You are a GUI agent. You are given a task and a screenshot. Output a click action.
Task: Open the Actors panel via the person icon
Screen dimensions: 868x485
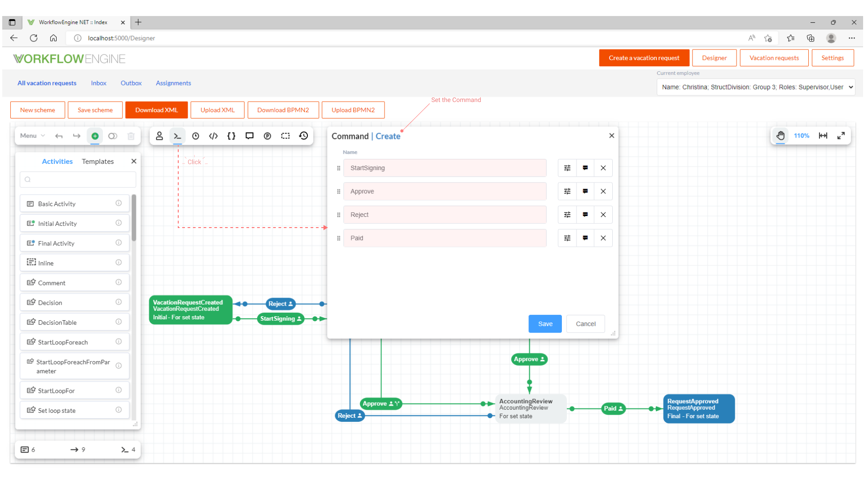pyautogui.click(x=159, y=136)
